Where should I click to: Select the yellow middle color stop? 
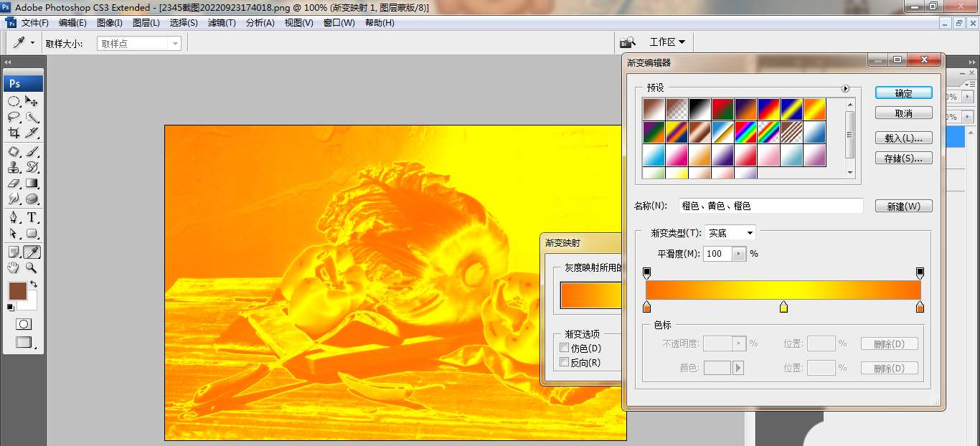tap(783, 308)
